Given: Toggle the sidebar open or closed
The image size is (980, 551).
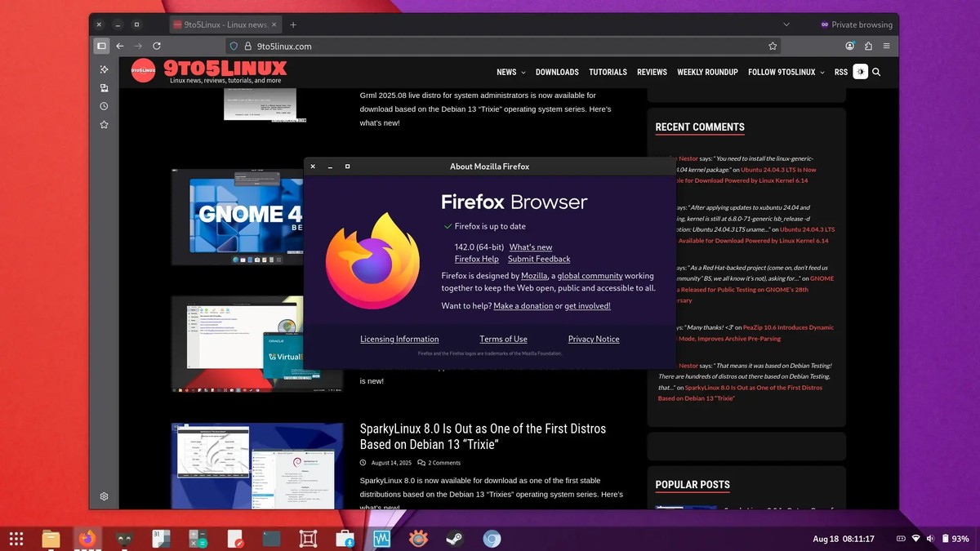Looking at the screenshot, I should point(102,47).
